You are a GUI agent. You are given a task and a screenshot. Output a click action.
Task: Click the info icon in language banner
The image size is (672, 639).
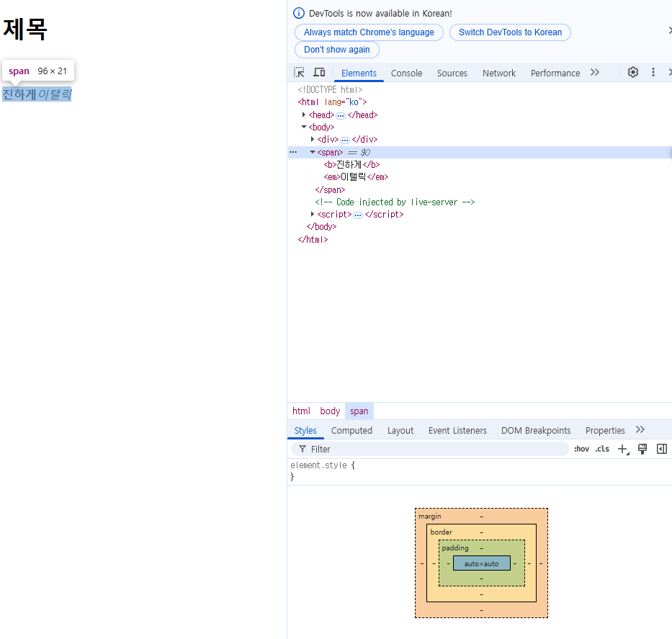pyautogui.click(x=299, y=13)
